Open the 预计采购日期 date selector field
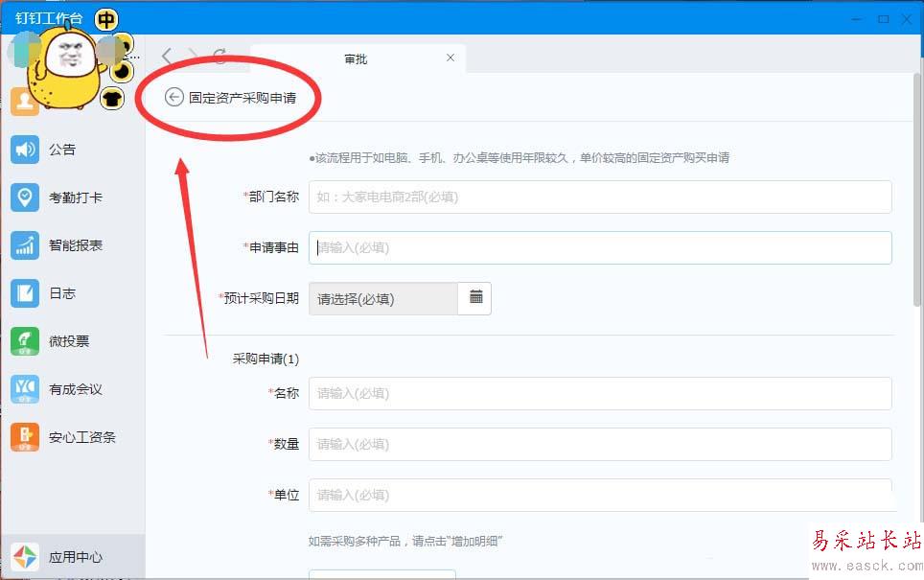Image resolution: width=924 pixels, height=580 pixels. [x=383, y=299]
